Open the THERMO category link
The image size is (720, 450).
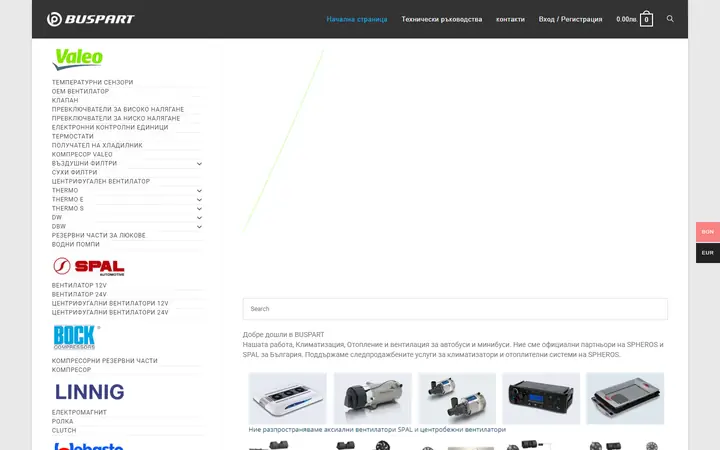click(x=65, y=191)
